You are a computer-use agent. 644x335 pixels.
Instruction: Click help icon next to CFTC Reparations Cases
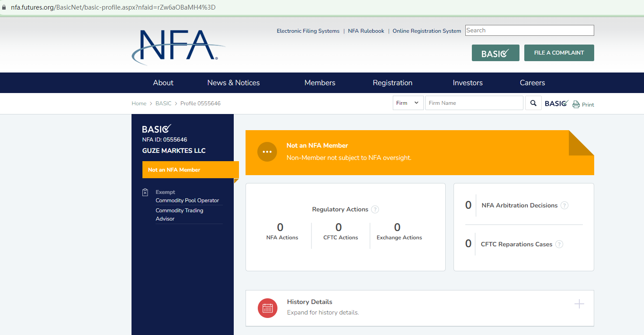pyautogui.click(x=559, y=244)
